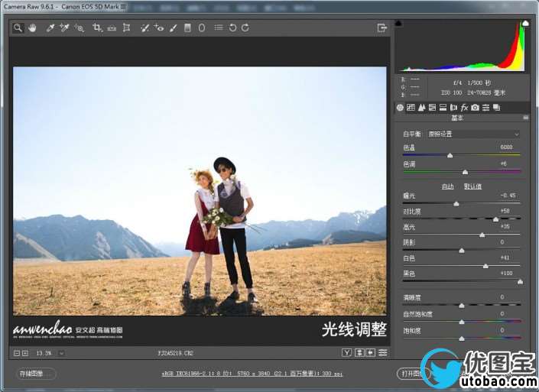Switch to the Tone Curve tab
The image size is (539, 392).
click(411, 108)
